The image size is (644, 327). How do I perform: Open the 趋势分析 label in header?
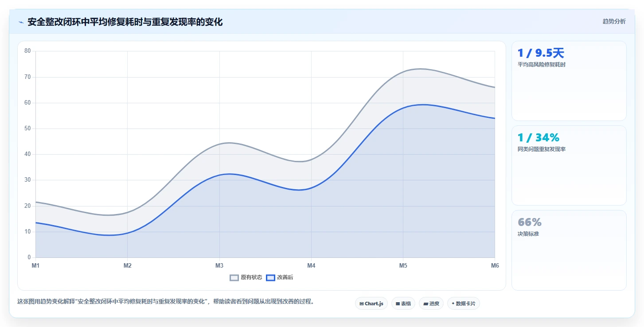tap(614, 21)
